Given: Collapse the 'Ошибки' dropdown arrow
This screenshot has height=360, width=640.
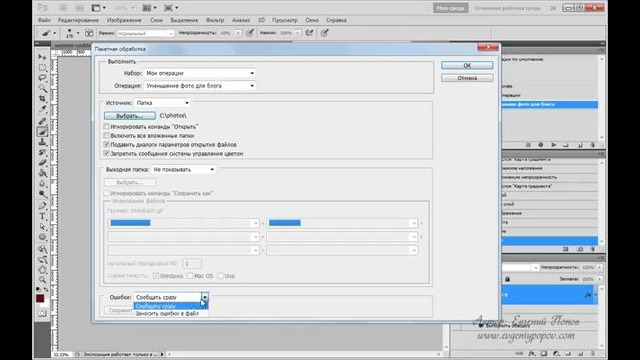Looking at the screenshot, I should pyautogui.click(x=204, y=297).
